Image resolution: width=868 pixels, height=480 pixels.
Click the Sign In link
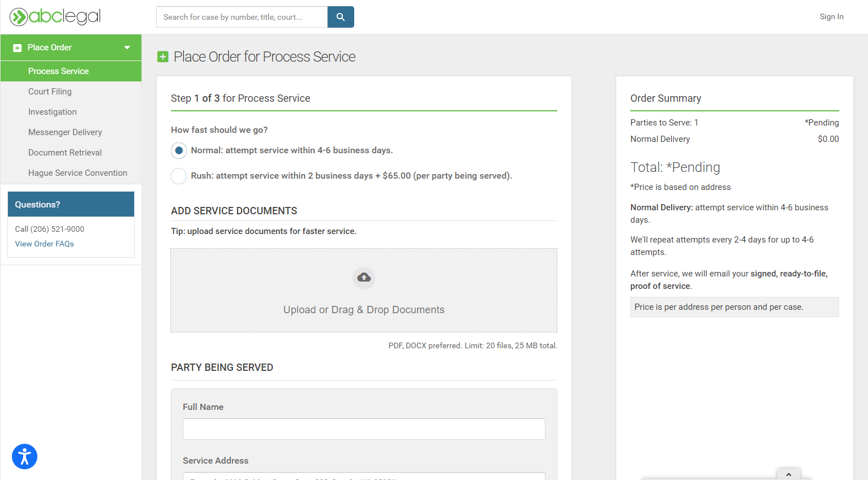pyautogui.click(x=831, y=17)
